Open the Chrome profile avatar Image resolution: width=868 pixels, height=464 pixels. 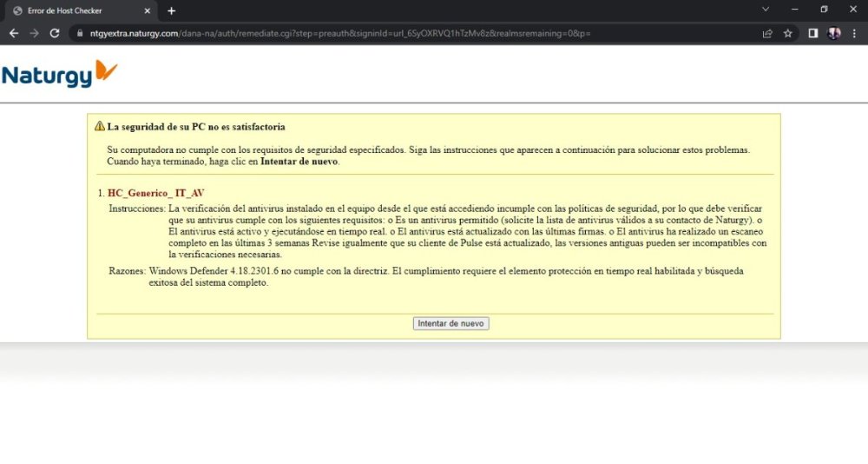point(833,33)
